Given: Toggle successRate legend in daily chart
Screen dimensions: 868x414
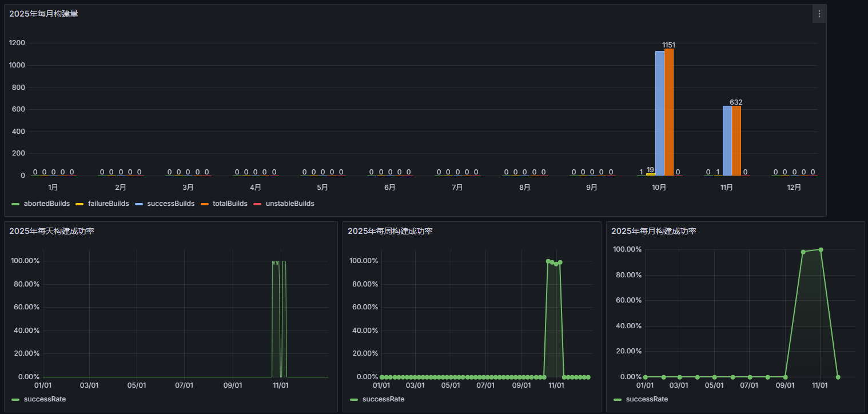Looking at the screenshot, I should [x=45, y=399].
